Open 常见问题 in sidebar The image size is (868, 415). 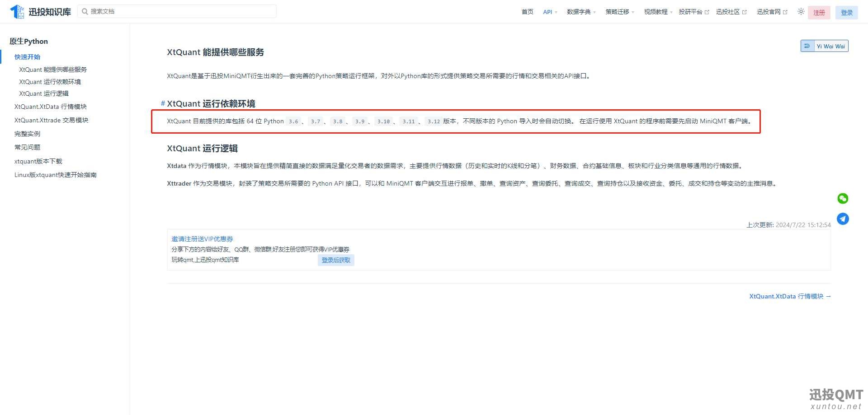coord(27,147)
